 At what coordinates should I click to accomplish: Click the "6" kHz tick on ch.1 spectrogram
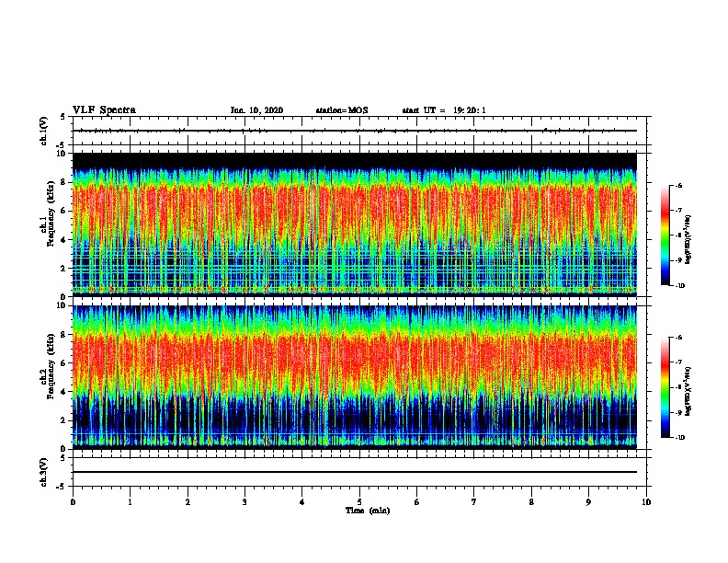[x=63, y=211]
